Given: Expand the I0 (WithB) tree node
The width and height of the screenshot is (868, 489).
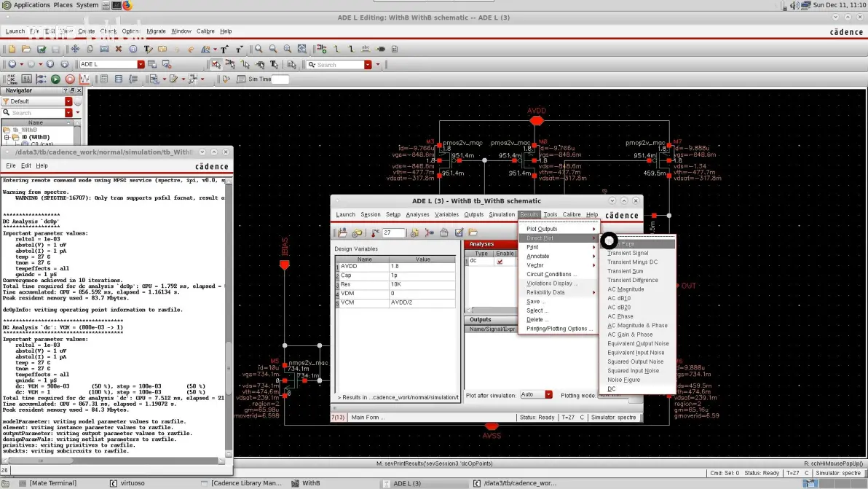Looking at the screenshot, I should click(7, 137).
